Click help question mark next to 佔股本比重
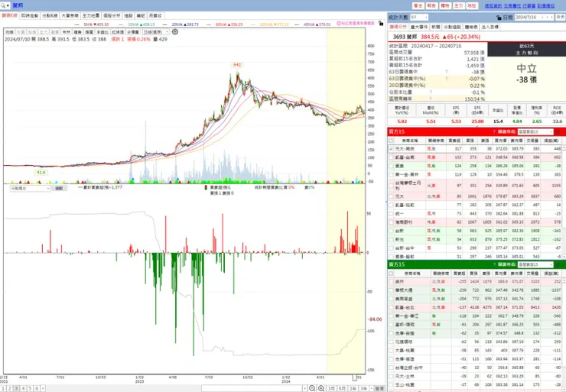 coord(431,92)
